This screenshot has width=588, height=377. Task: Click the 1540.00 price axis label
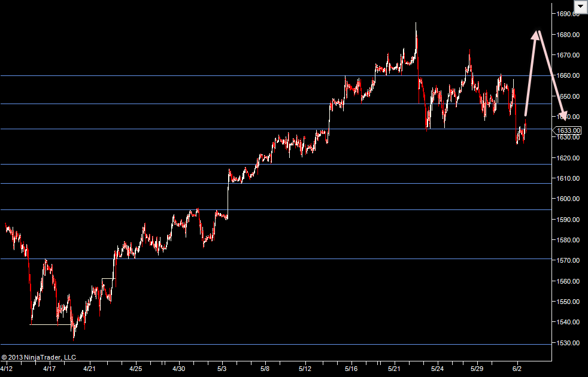[568, 322]
